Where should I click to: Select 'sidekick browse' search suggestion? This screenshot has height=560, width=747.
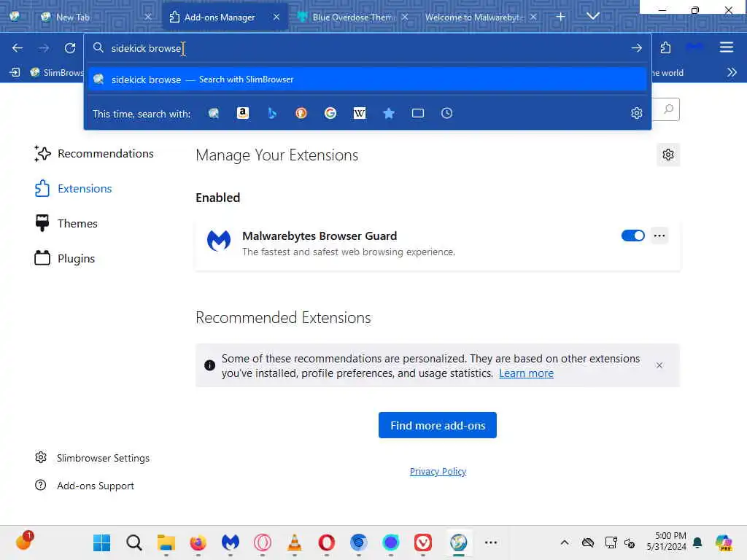pos(368,79)
